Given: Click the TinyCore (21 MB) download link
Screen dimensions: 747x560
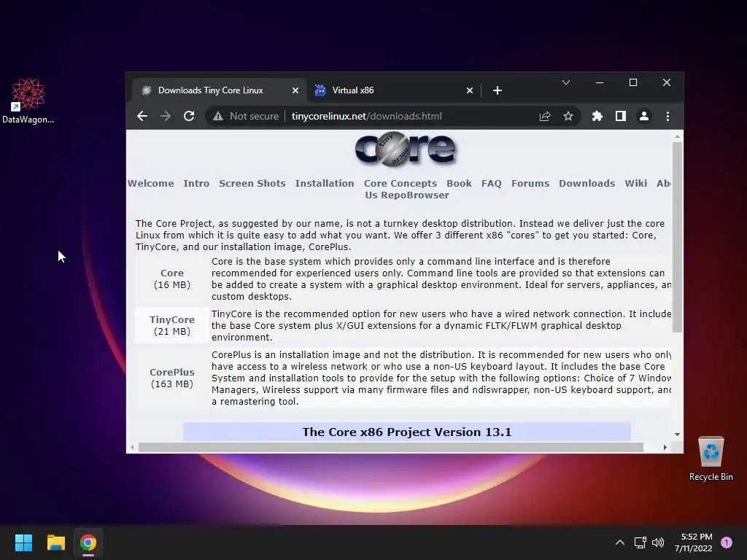Looking at the screenshot, I should (x=172, y=319).
